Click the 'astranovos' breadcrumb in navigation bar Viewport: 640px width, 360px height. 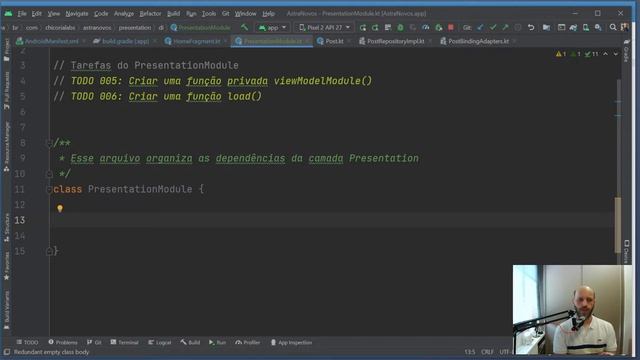click(x=97, y=28)
